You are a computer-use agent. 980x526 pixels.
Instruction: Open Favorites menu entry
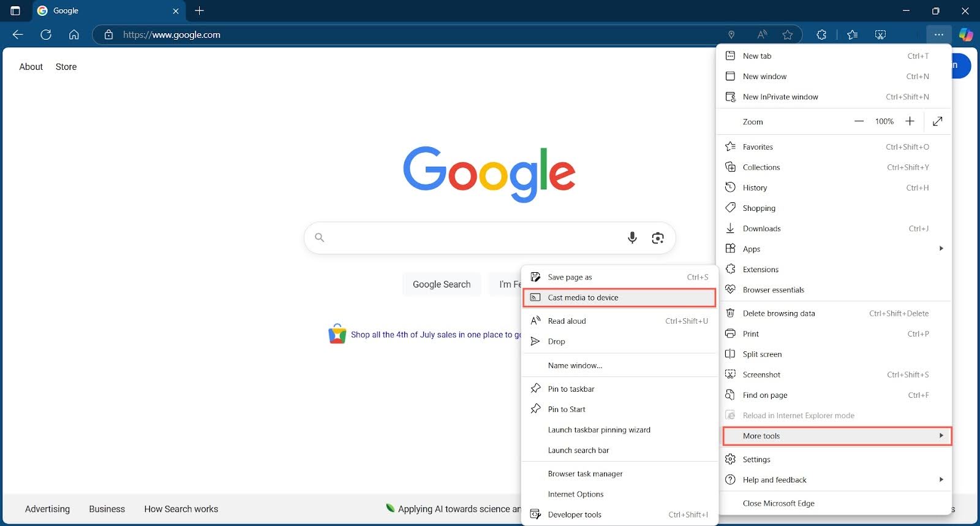point(834,147)
